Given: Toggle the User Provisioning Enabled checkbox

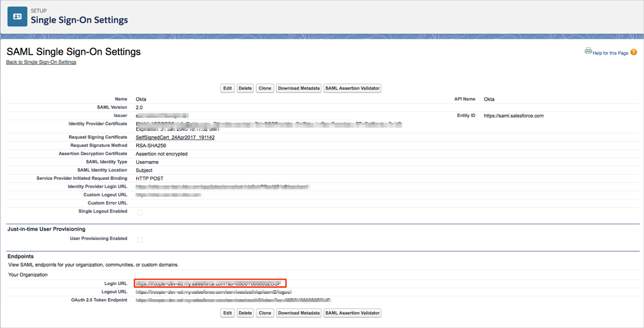Looking at the screenshot, I should point(140,240).
